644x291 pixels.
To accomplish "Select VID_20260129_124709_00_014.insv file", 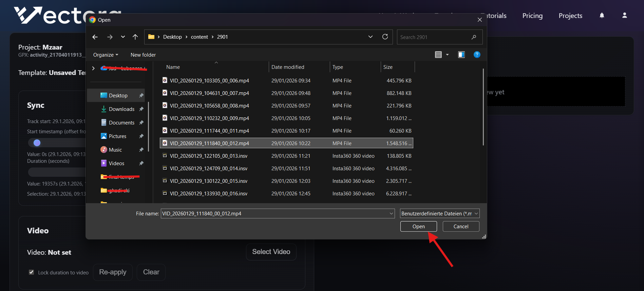I will point(286,169).
